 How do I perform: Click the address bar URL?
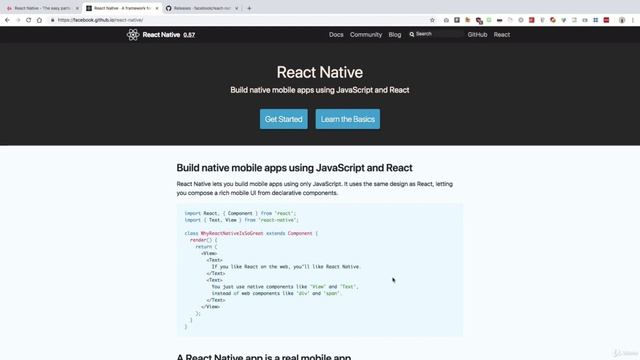point(100,20)
